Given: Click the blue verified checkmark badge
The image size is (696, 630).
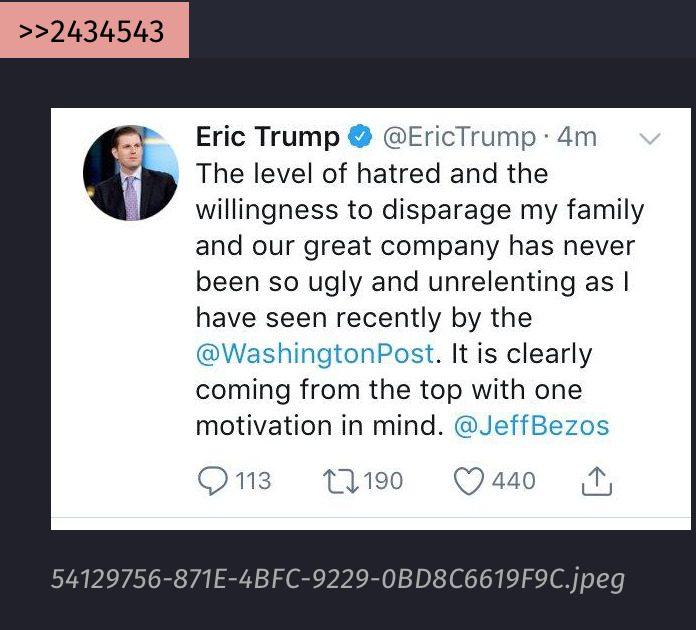Looking at the screenshot, I should (x=360, y=136).
